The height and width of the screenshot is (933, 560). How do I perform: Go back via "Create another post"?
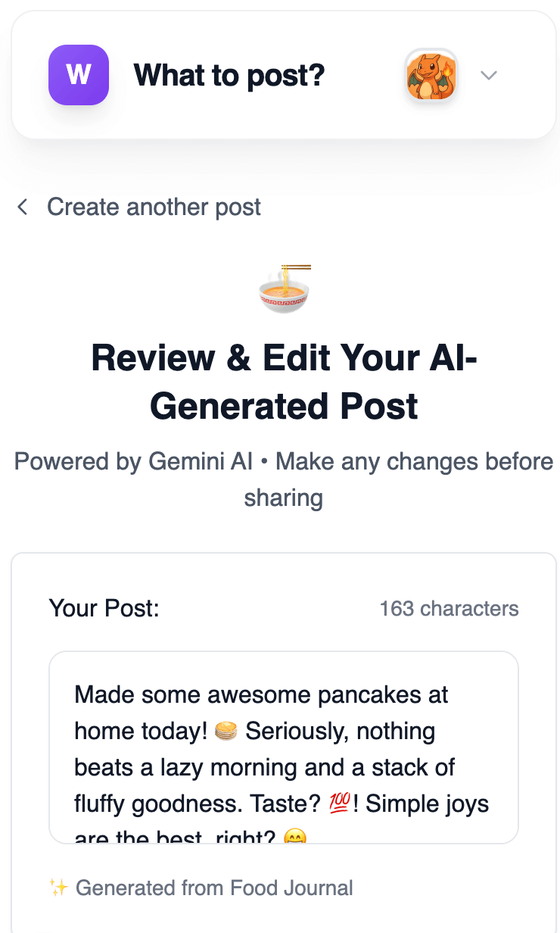154,207
